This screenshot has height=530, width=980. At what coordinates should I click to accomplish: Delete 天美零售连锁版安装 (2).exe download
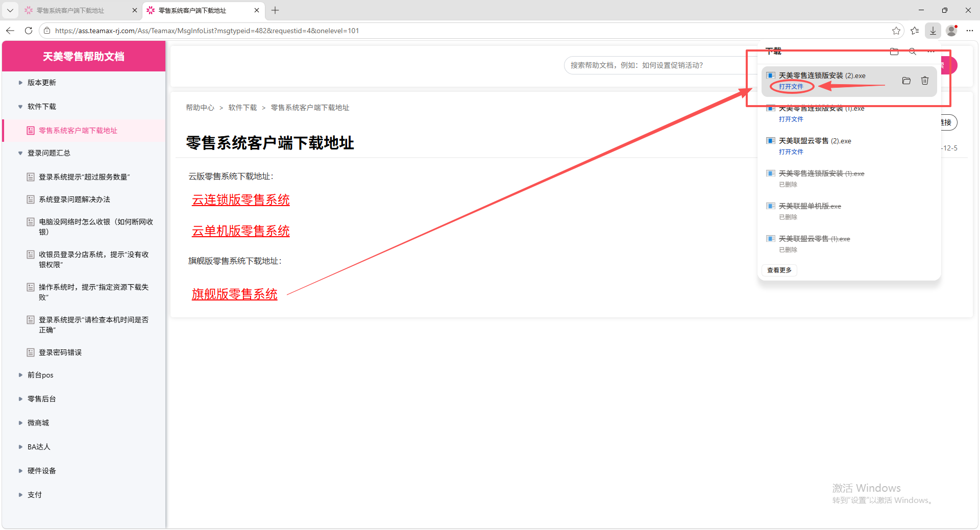925,81
